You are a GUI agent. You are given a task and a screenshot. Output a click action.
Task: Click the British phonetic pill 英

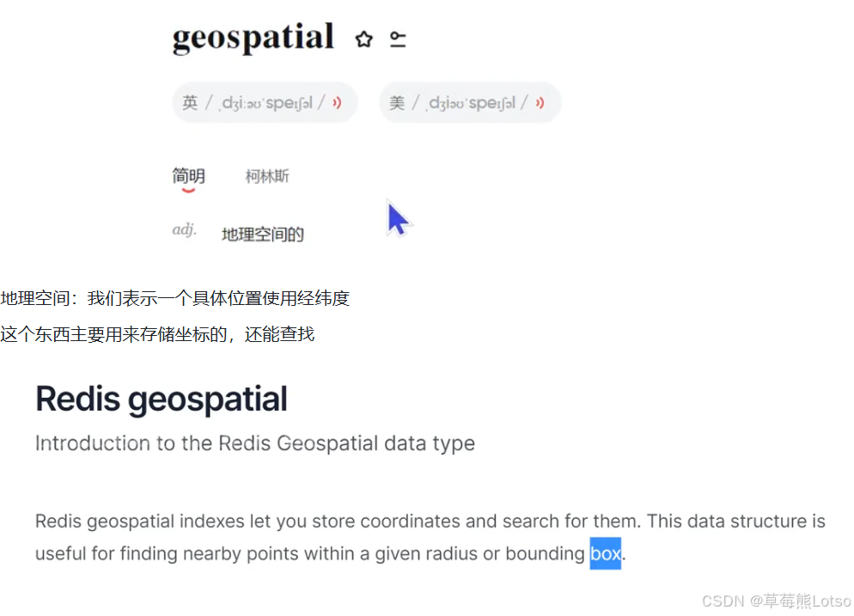point(265,102)
